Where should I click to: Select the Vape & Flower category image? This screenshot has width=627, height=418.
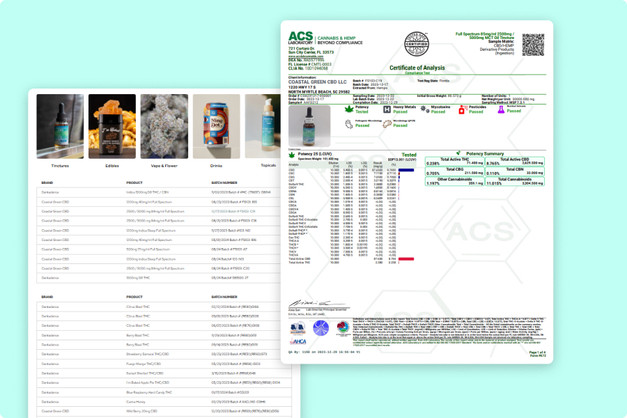pyautogui.click(x=164, y=126)
